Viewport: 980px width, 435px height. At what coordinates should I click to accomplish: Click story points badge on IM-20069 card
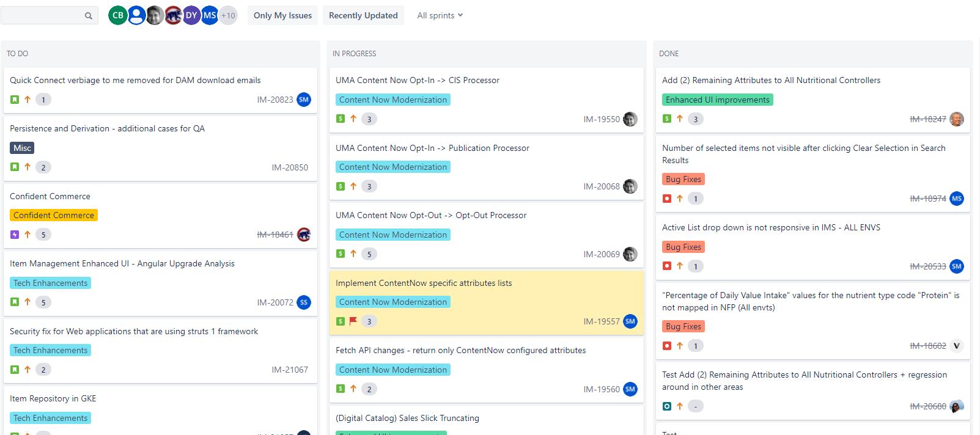[369, 254]
